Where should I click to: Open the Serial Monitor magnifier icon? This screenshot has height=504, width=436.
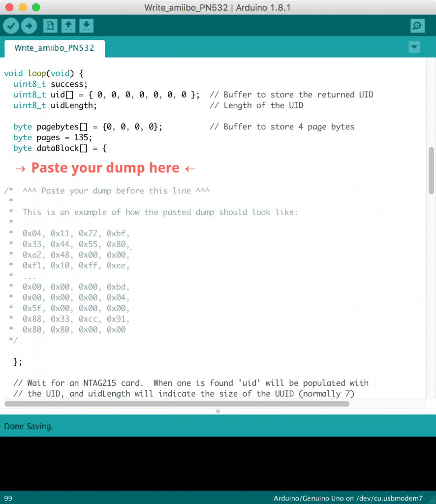pos(417,26)
